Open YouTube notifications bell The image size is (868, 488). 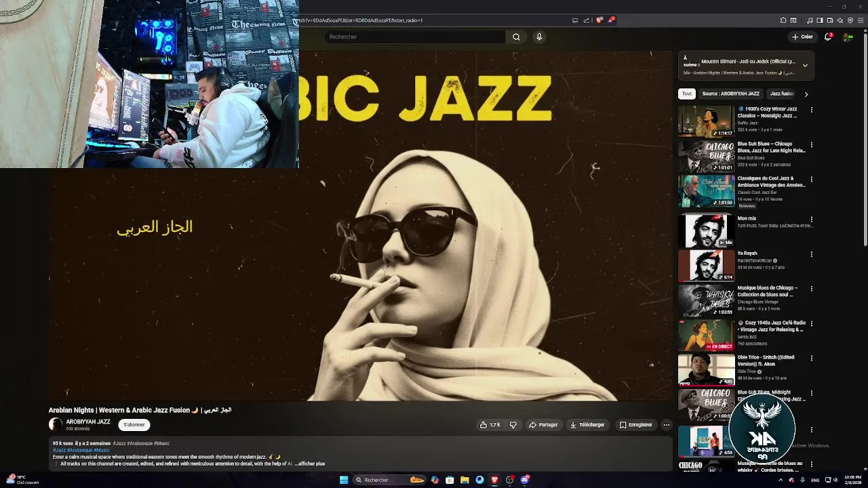point(828,37)
